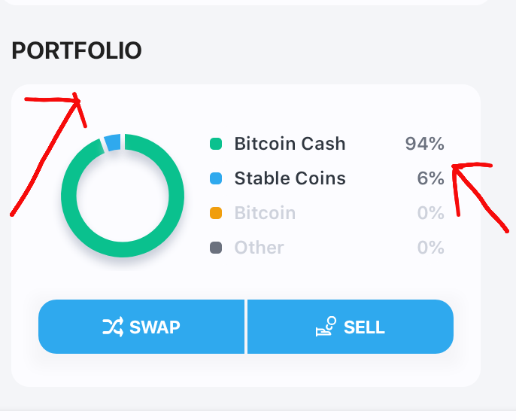
Task: Click the SELL button
Action: tap(351, 327)
